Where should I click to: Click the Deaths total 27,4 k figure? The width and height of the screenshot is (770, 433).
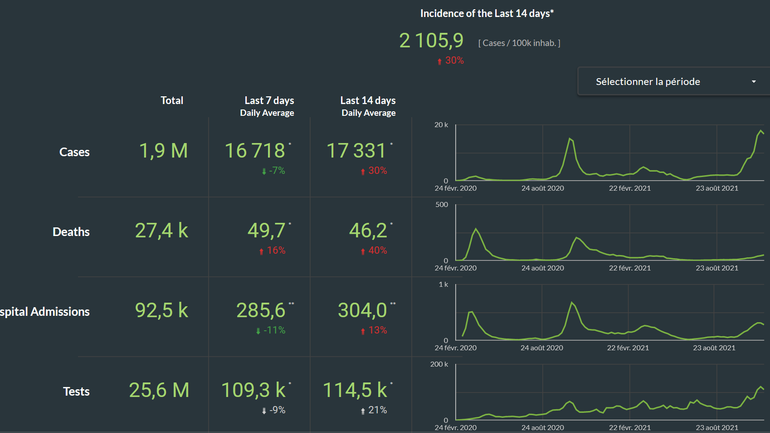tap(162, 231)
